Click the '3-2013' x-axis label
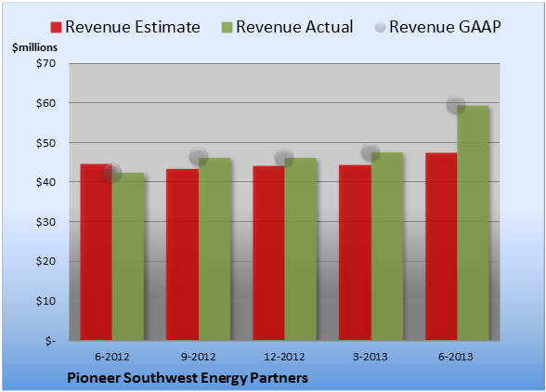546x392 pixels. (370, 357)
